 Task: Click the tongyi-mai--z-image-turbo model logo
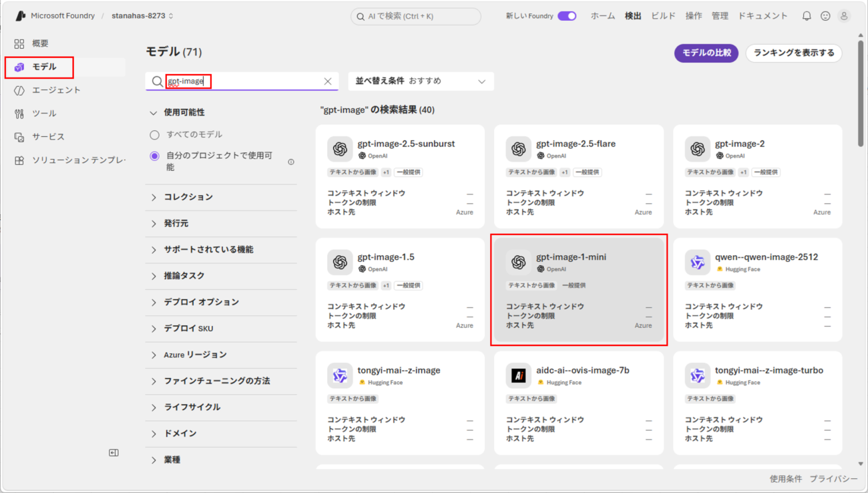point(698,377)
